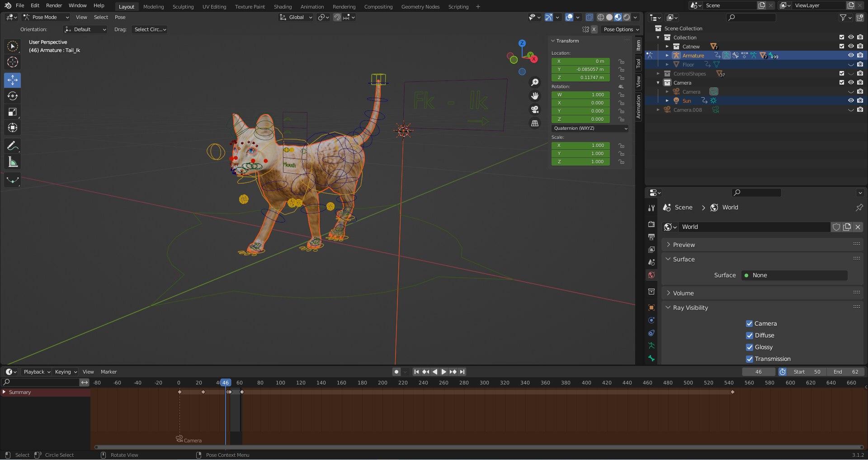Image resolution: width=868 pixels, height=460 pixels.
Task: Open the Render menu
Action: click(54, 5)
